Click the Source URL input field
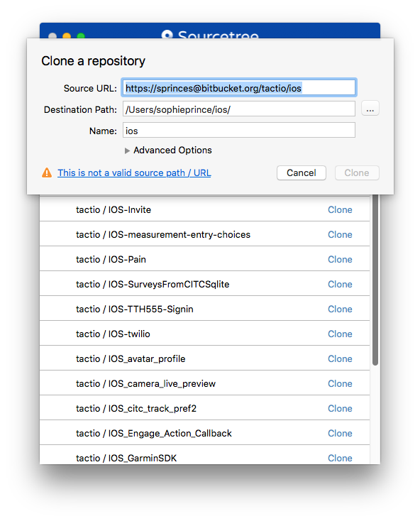Viewport: 420px width, 521px height. click(238, 88)
